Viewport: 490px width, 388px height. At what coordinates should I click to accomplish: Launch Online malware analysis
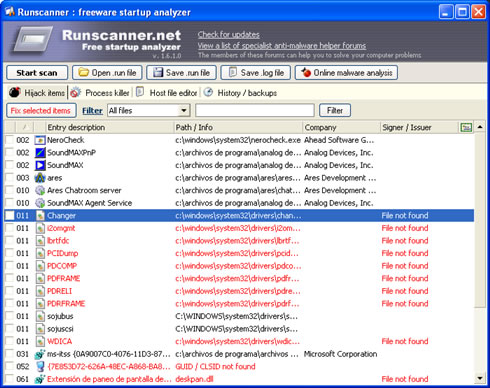[x=346, y=73]
